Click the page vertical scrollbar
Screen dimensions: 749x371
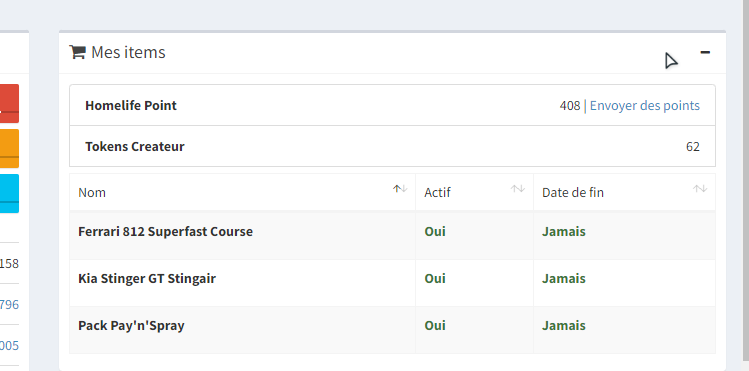[746, 185]
